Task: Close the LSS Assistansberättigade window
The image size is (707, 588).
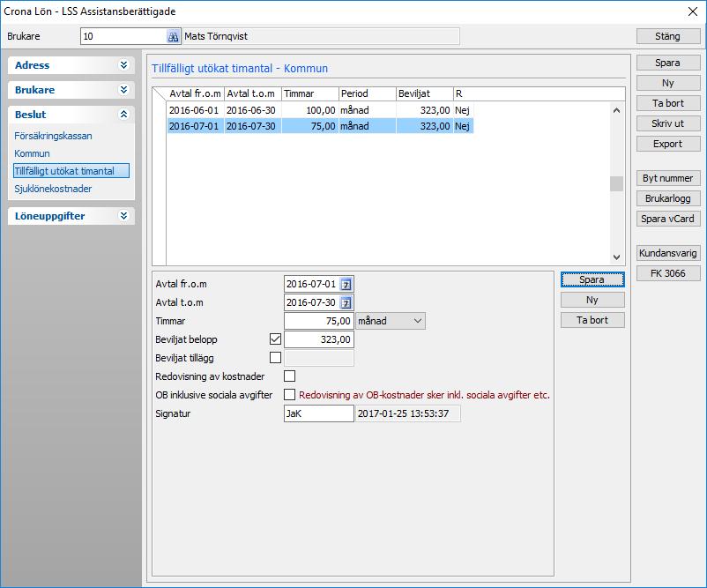Action: pos(693,11)
